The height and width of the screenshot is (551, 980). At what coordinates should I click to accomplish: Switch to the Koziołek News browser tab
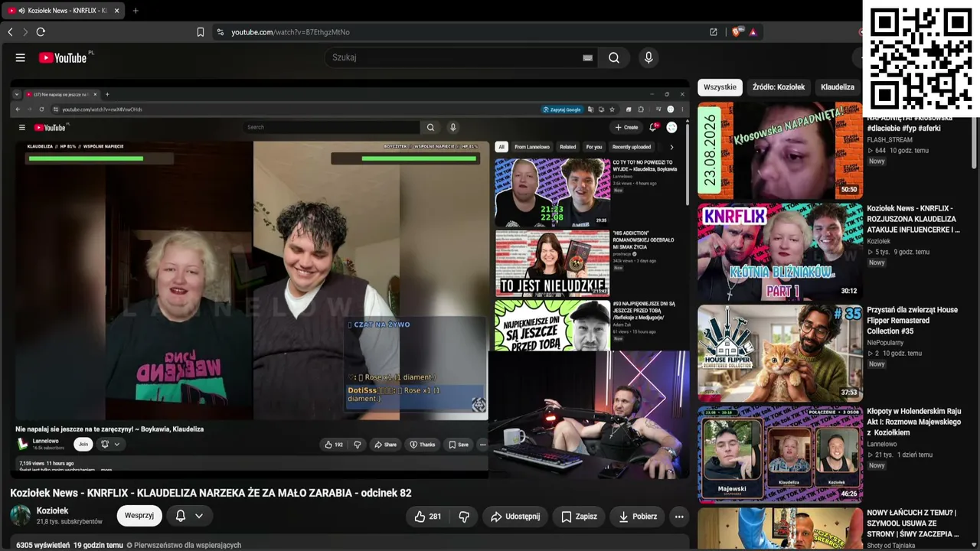[x=65, y=11]
